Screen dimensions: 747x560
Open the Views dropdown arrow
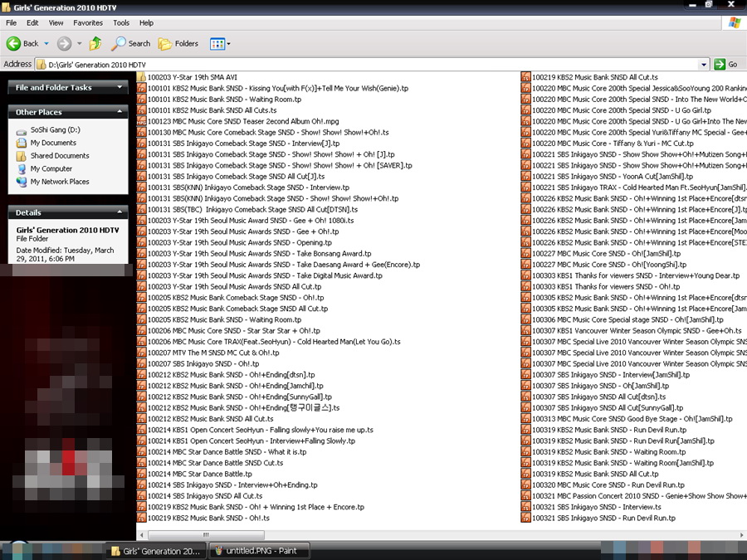point(229,44)
